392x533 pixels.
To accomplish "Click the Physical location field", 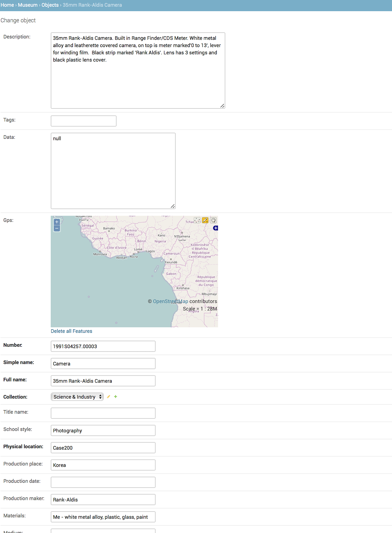I will click(x=103, y=448).
